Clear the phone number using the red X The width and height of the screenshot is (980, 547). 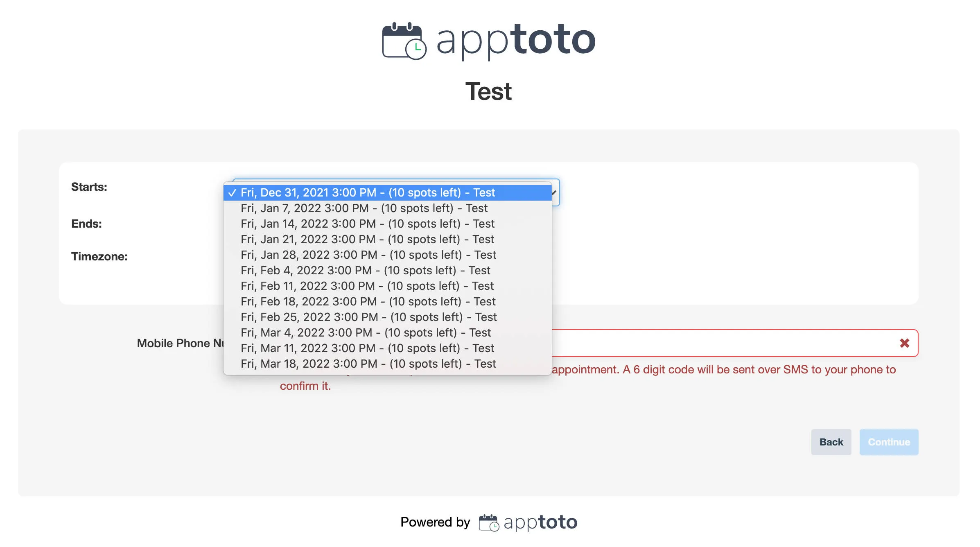click(904, 343)
